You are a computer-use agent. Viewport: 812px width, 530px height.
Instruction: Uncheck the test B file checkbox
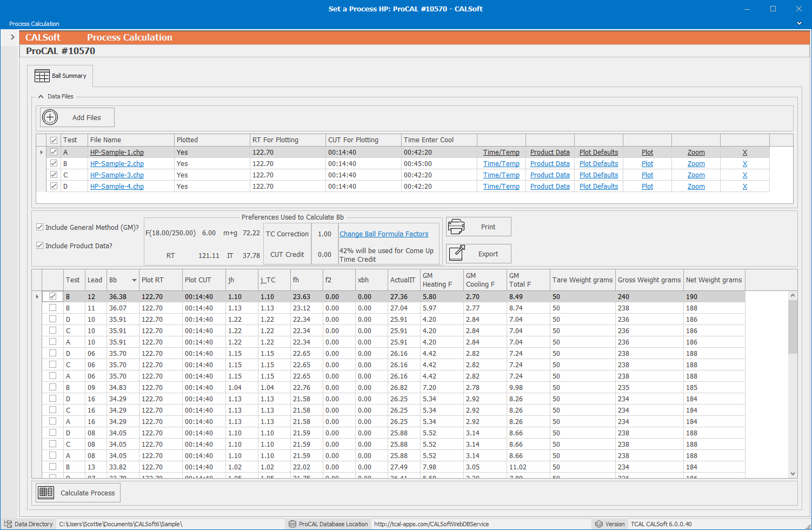coord(54,163)
